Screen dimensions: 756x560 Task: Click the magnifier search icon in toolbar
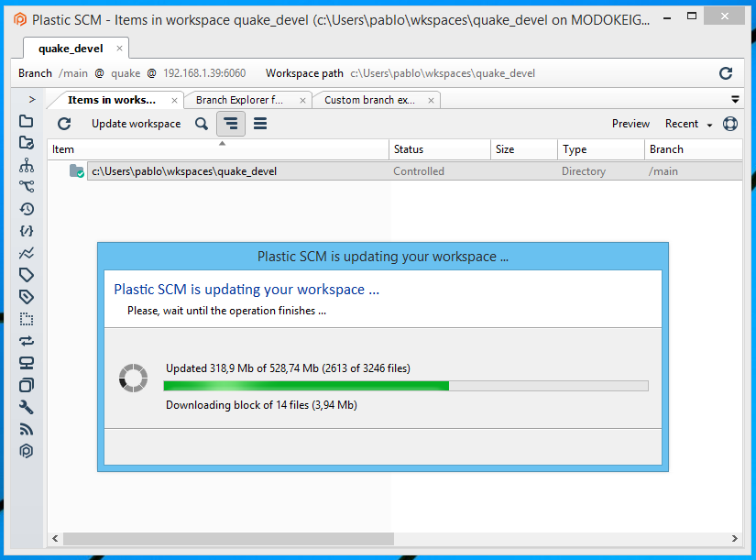tap(202, 124)
